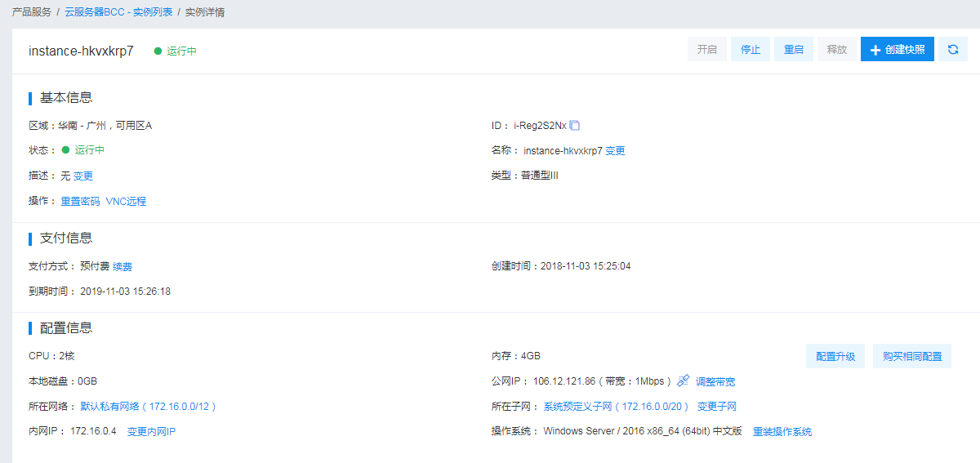Open 默认私有网络 network link

pyautogui.click(x=148, y=407)
